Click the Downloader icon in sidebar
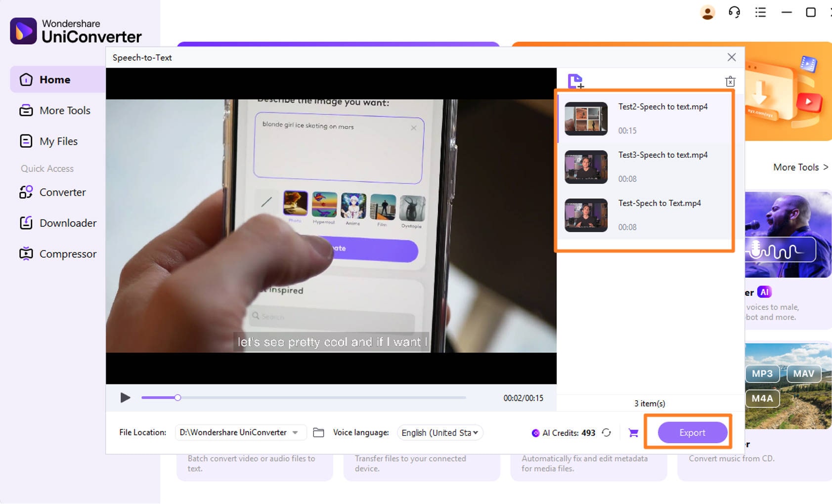Viewport: 832px width, 504px height. tap(26, 223)
